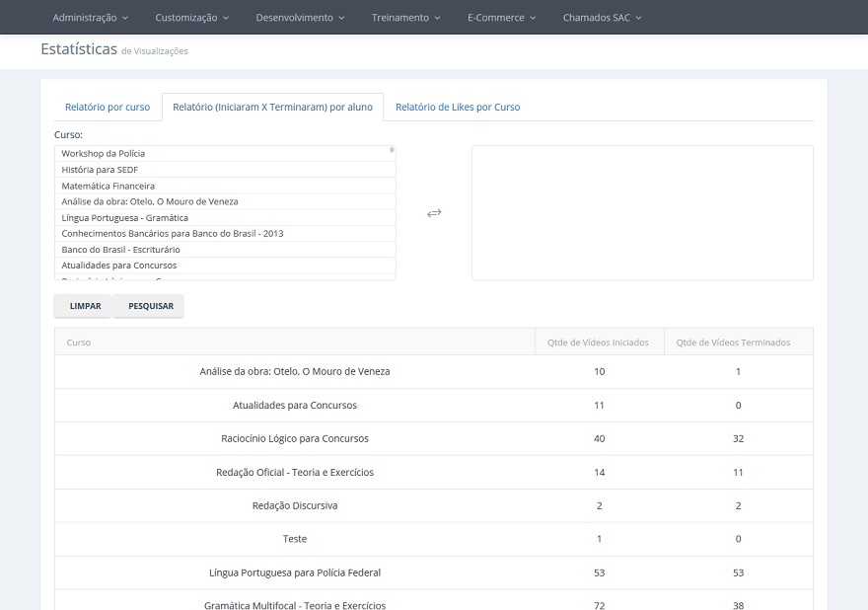868x610 pixels.
Task: Switch to Relatório por curso tab
Action: [x=108, y=107]
